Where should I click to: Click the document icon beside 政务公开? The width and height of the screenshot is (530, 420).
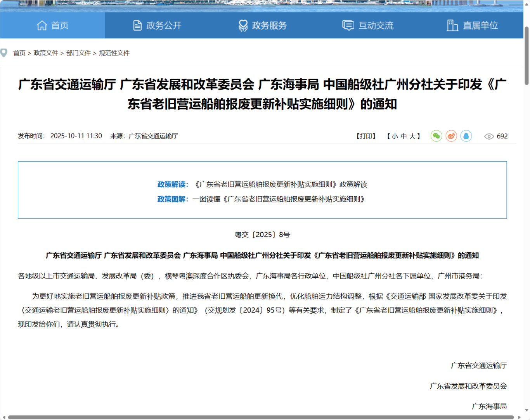coord(137,25)
